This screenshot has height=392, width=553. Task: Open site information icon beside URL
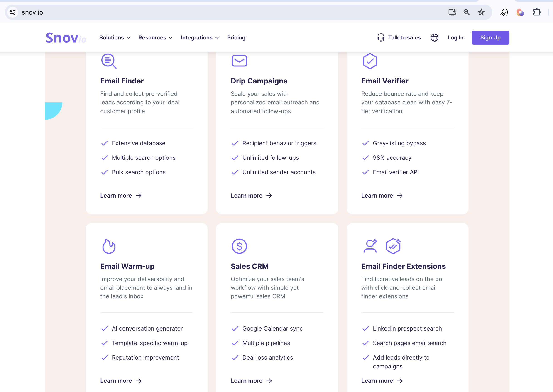[13, 12]
